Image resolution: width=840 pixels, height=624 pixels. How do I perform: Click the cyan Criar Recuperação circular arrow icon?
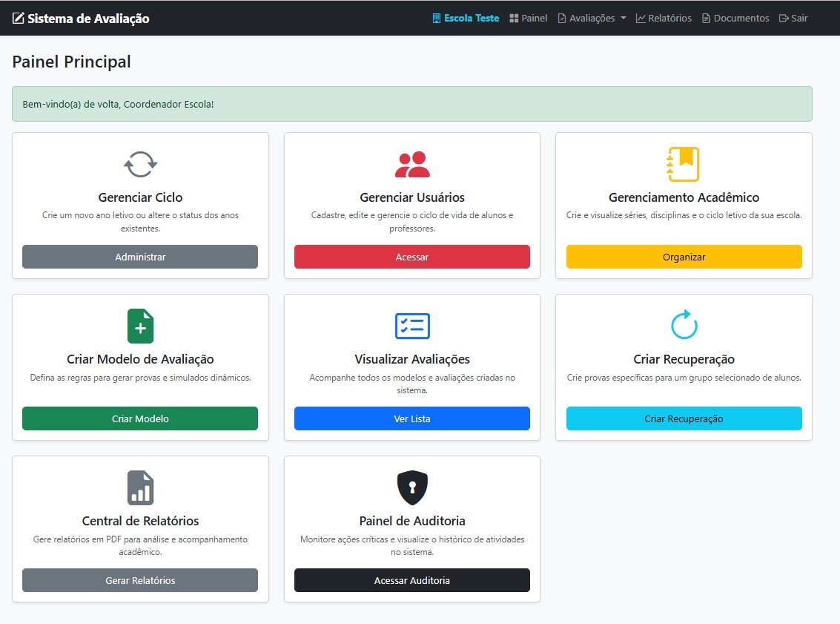click(x=684, y=325)
